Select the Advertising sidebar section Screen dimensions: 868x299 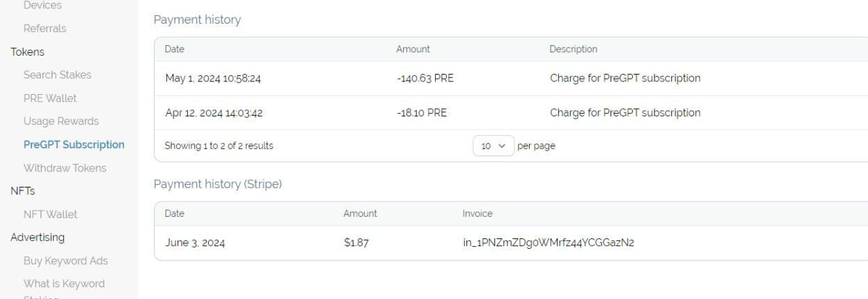click(38, 237)
